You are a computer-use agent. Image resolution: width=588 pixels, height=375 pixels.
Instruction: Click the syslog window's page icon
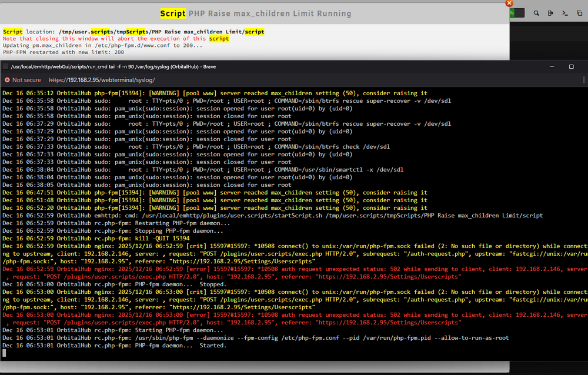click(6, 67)
